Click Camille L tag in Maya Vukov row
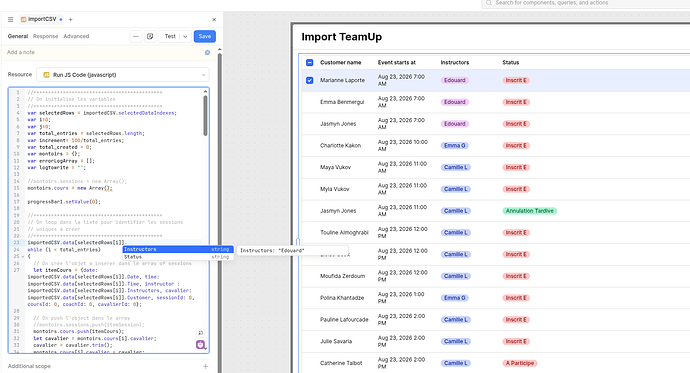The height and width of the screenshot is (373, 690). point(456,167)
